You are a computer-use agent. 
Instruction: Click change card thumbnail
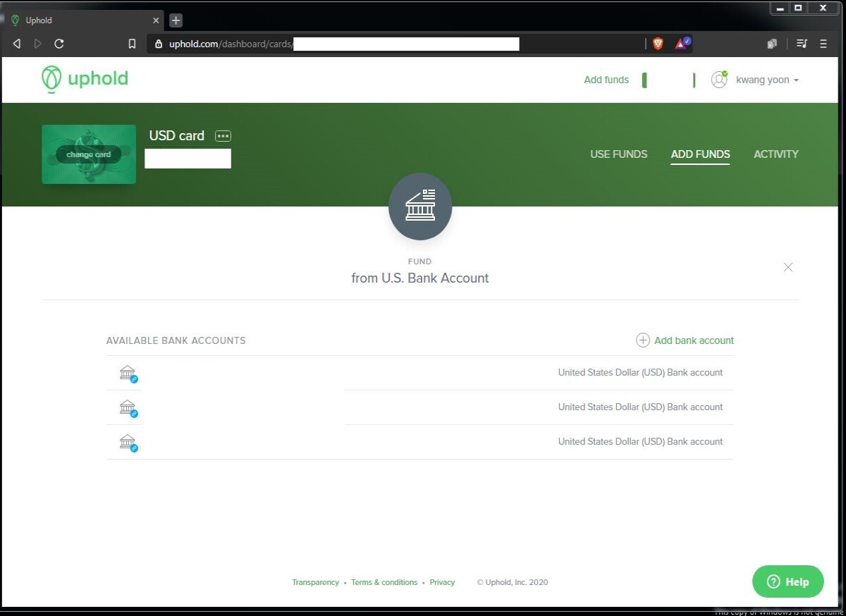point(89,154)
